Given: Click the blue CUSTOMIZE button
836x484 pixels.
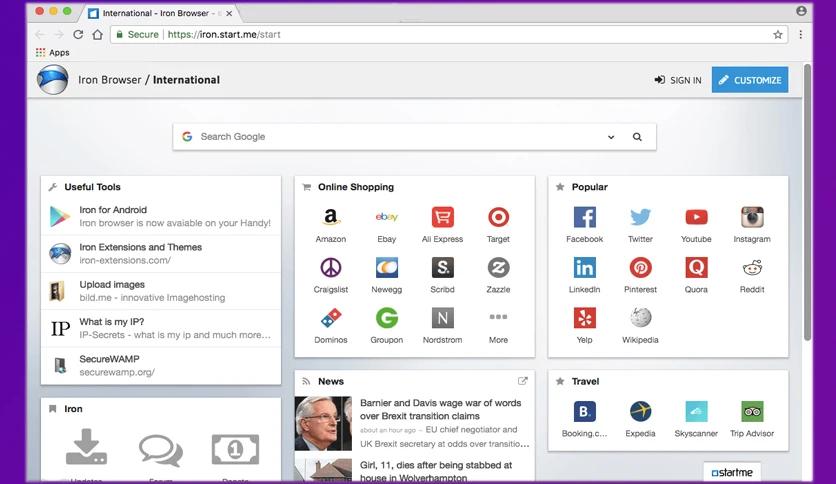Looking at the screenshot, I should pos(750,80).
